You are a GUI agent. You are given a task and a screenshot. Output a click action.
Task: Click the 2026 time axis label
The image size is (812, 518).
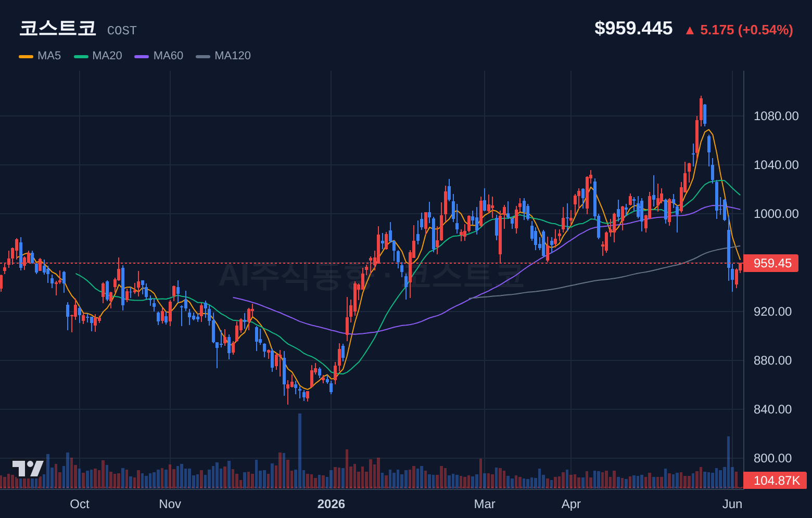(x=331, y=504)
